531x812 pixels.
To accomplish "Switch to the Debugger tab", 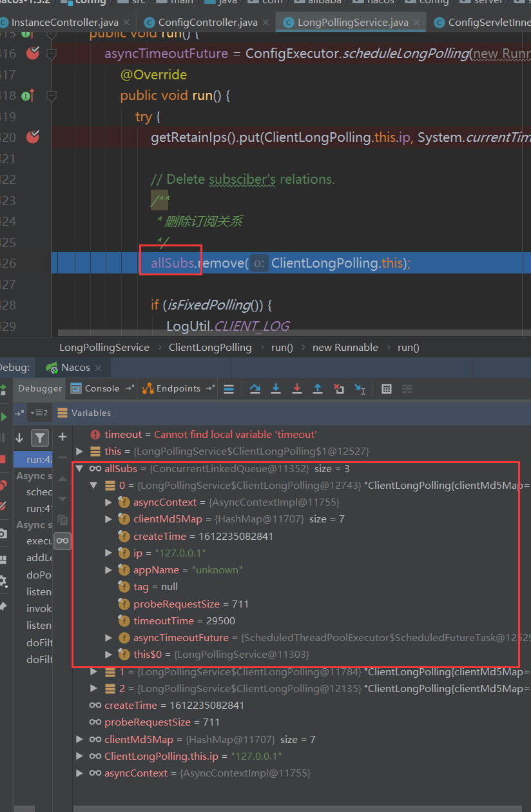I will click(40, 388).
